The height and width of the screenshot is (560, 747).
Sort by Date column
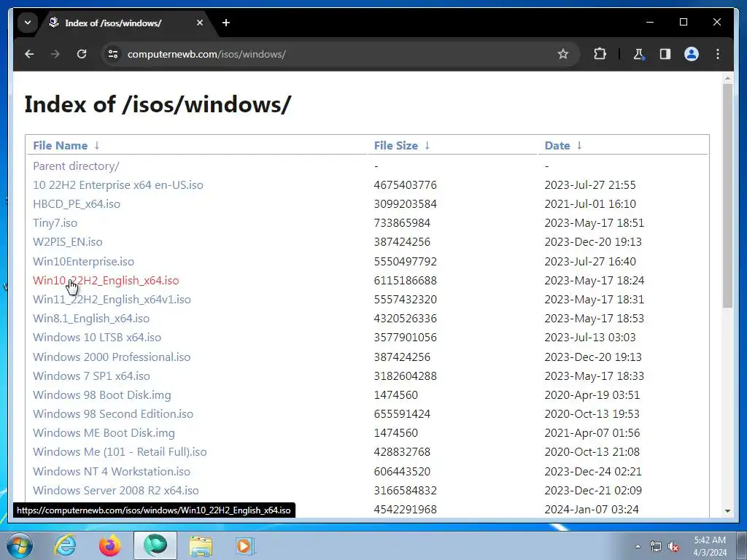557,146
